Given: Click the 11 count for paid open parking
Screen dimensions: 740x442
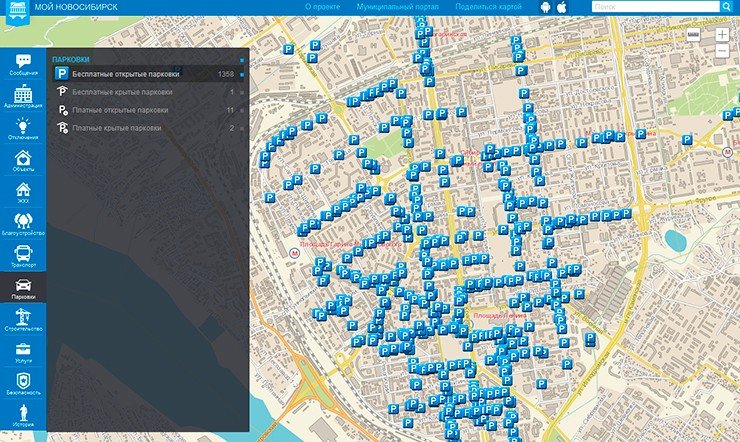Looking at the screenshot, I should coord(230,110).
